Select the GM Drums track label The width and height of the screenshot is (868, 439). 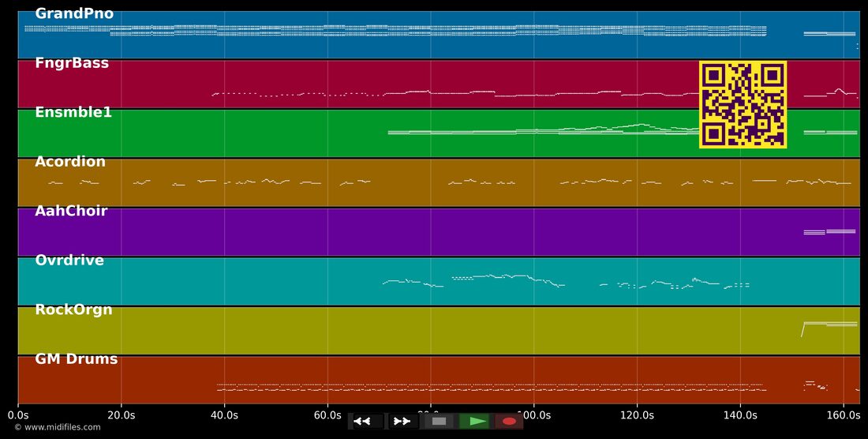77,359
